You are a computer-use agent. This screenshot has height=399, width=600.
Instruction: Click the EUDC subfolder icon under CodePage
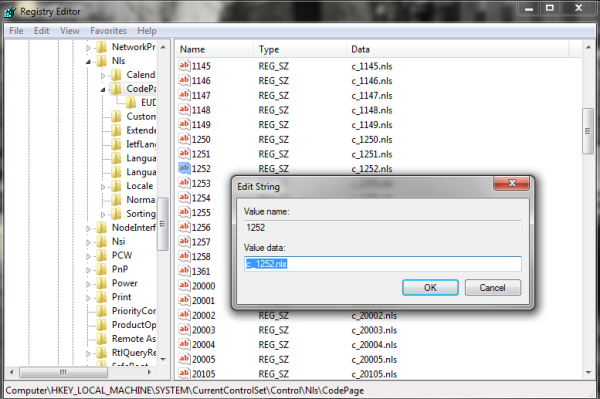(x=131, y=103)
